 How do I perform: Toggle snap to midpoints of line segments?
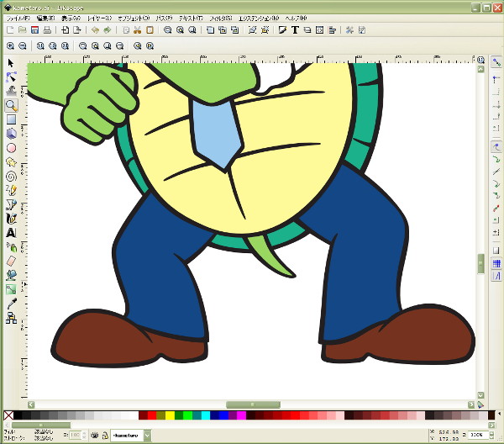pos(496,209)
